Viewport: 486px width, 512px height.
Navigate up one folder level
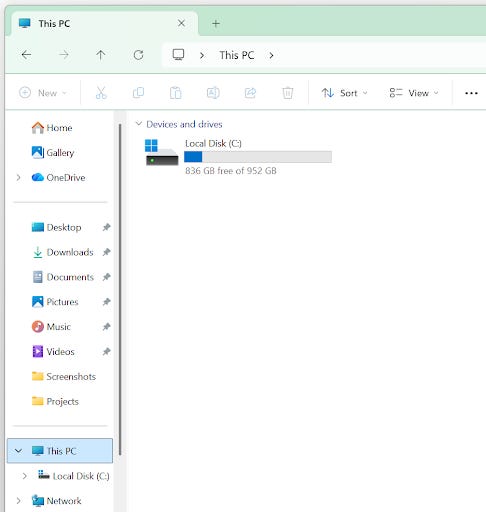point(101,55)
